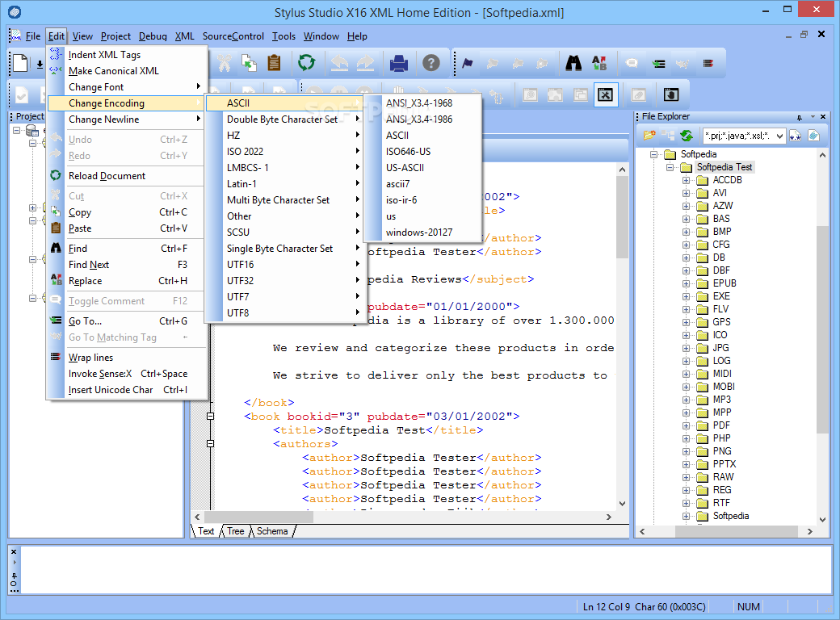Viewport: 840px width, 620px height.
Task: Click the Undo arrow icon in the toolbar
Action: point(339,63)
